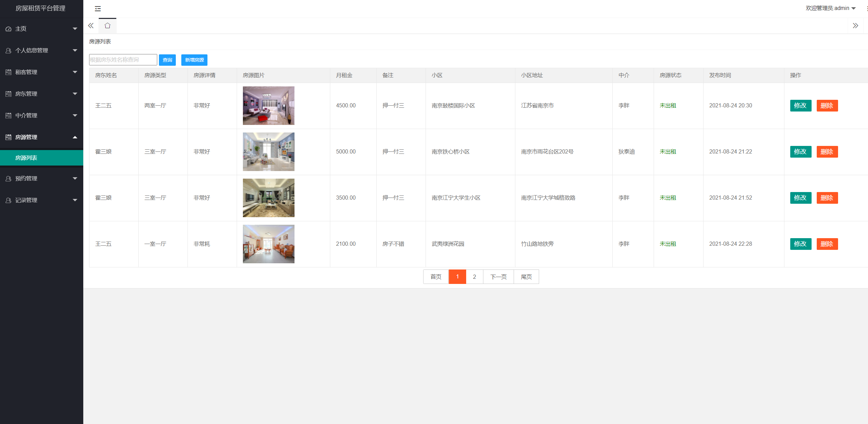Click the 新增房源 button

(x=194, y=60)
